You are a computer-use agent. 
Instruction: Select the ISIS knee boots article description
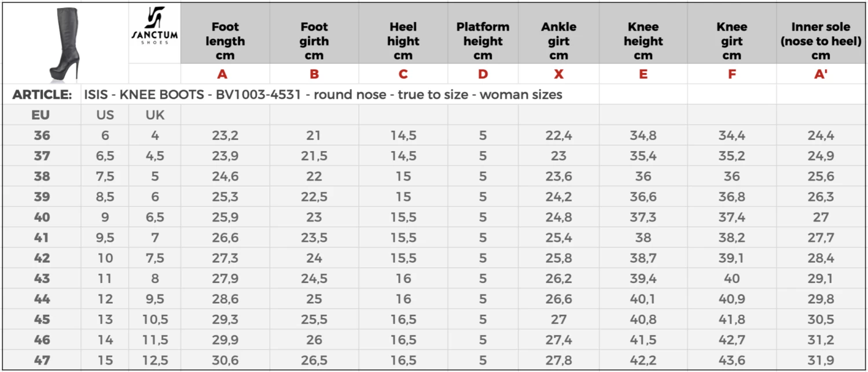pos(323,94)
